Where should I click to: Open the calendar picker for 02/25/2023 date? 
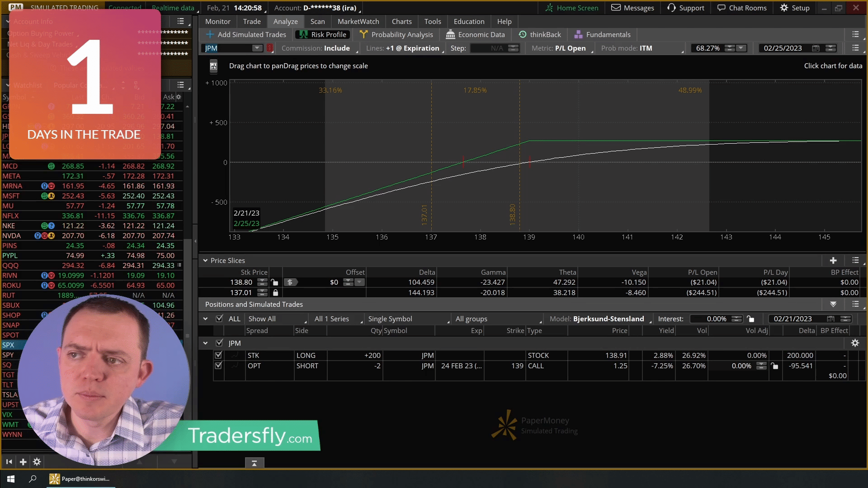coord(816,48)
